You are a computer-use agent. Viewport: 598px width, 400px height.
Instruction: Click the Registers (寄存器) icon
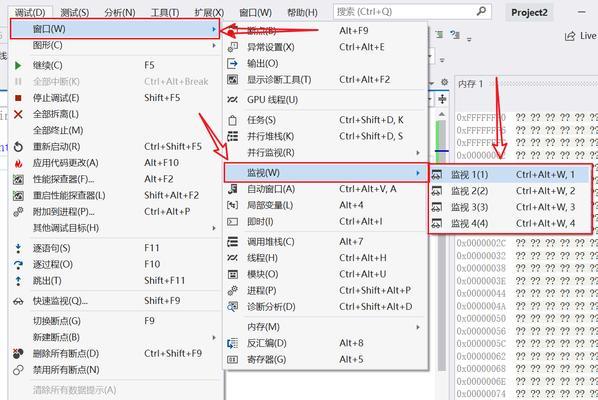[232, 360]
